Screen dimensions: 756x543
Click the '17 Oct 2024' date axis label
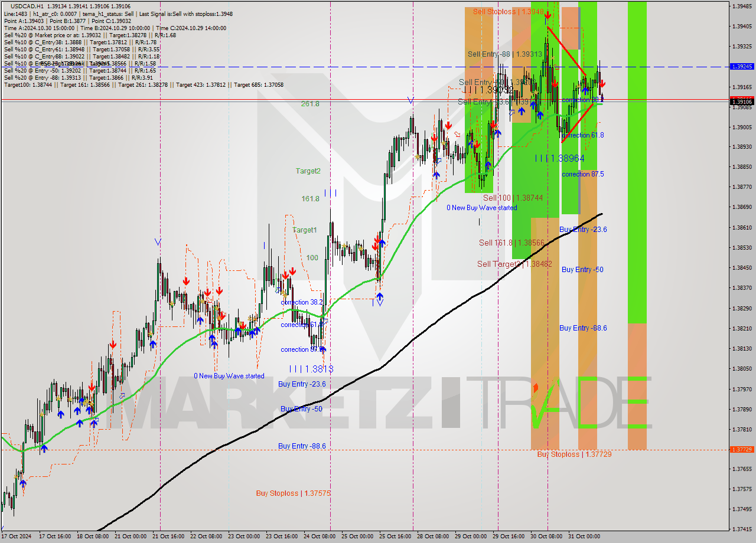click(x=17, y=537)
